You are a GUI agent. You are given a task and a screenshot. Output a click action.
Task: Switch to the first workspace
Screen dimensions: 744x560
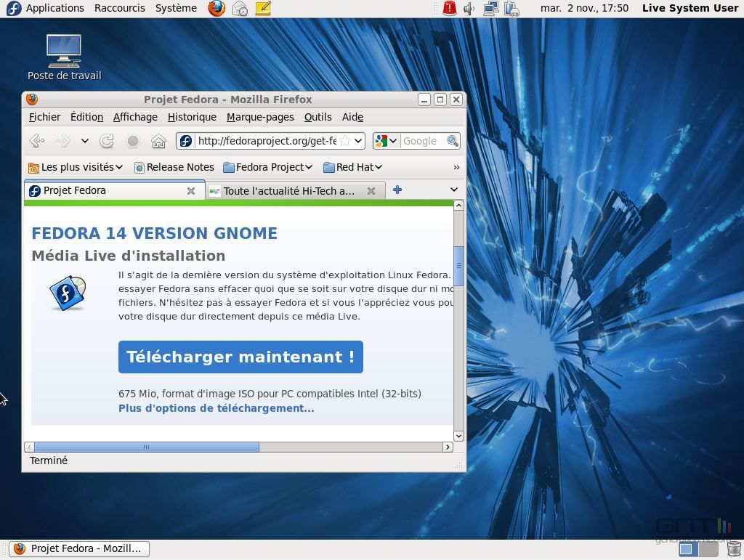(688, 549)
